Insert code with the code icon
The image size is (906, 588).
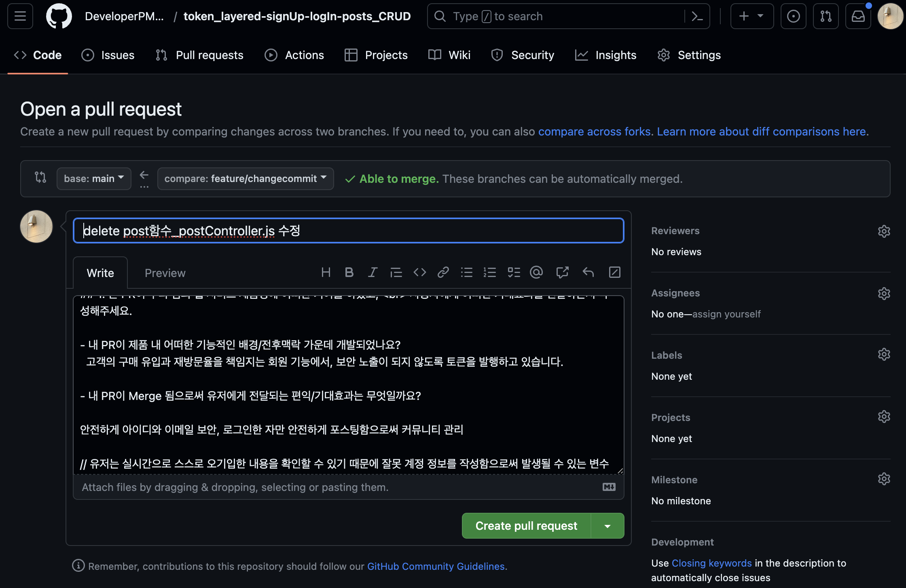tap(420, 273)
